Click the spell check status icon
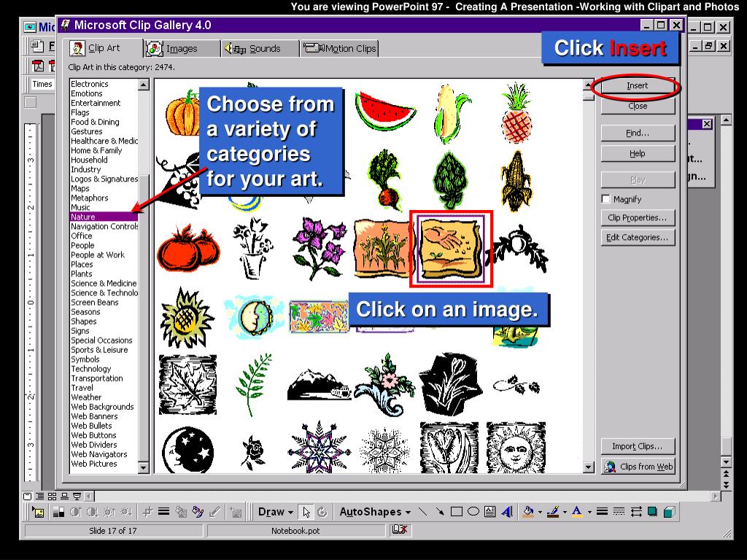747x560 pixels. coord(399,529)
